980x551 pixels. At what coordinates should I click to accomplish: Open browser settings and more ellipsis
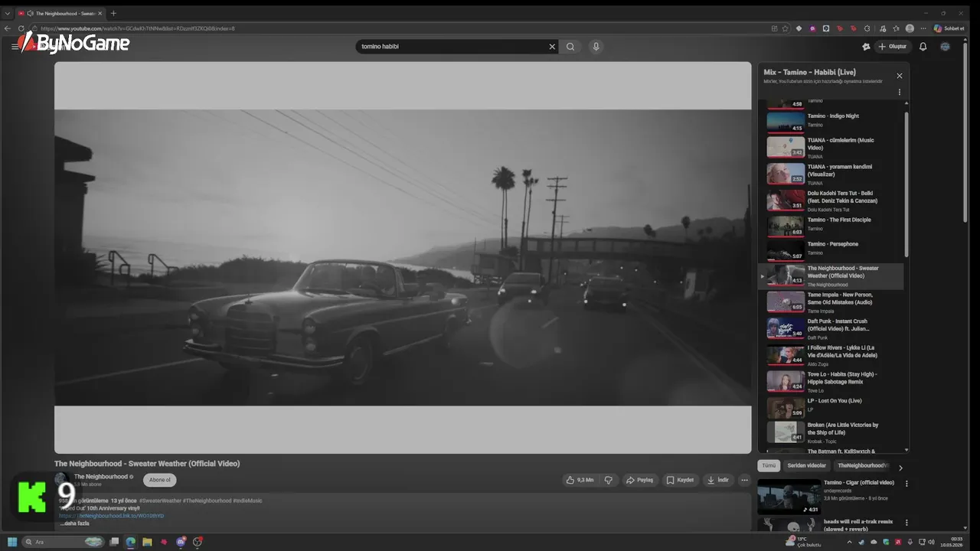[924, 28]
